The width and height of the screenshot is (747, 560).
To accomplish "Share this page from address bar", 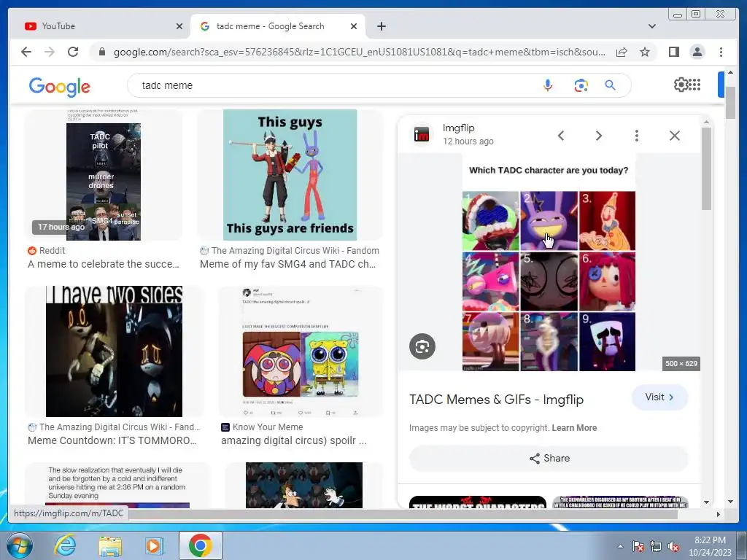I will [x=622, y=52].
